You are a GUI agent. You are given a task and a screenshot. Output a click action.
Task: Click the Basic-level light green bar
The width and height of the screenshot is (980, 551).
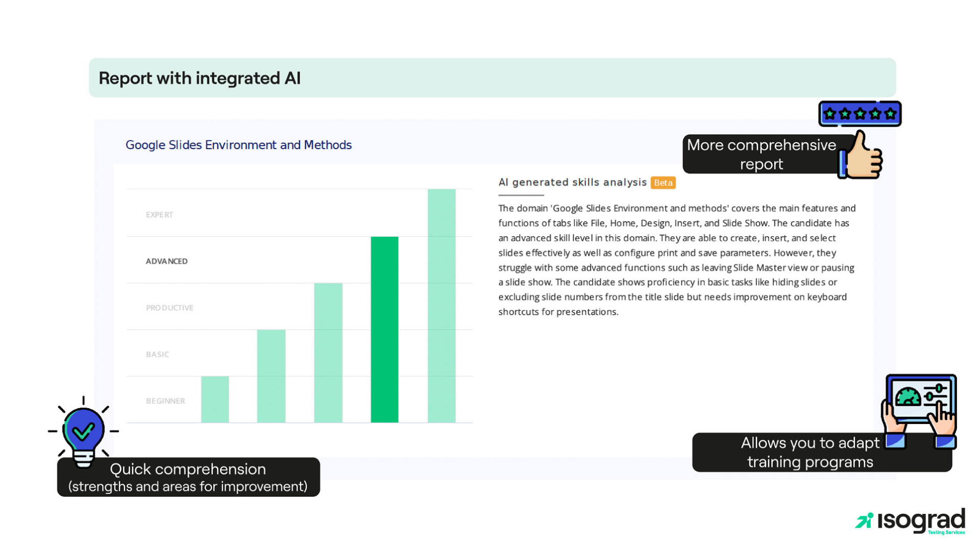coord(271,376)
